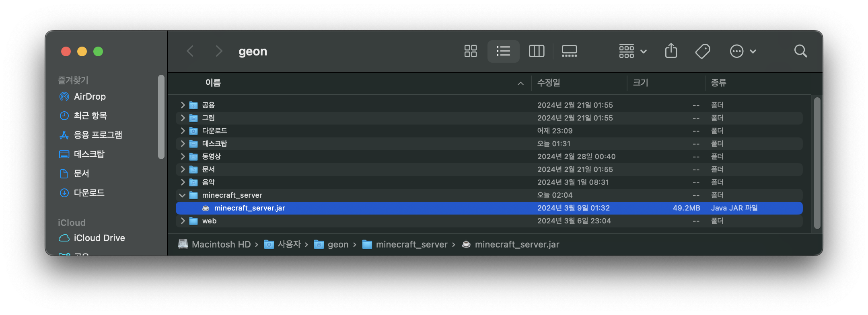Open 응용 프로그램 in the sidebar

coord(91,135)
